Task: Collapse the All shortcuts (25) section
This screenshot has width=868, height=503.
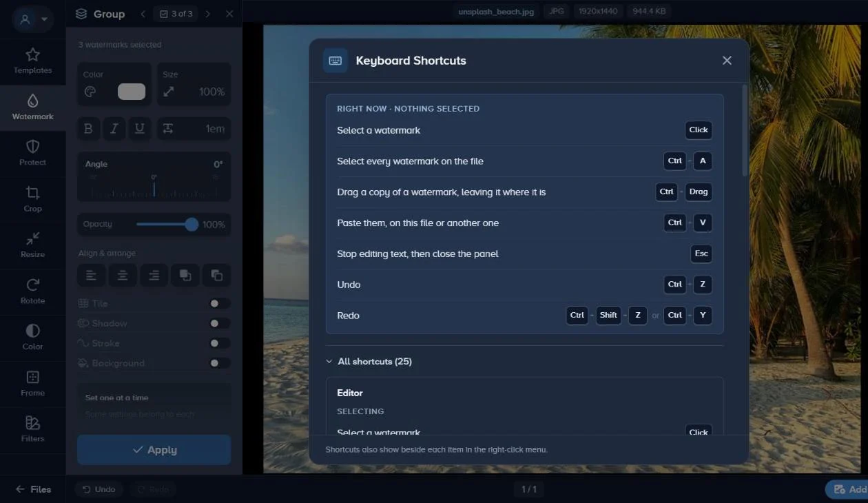Action: point(369,361)
